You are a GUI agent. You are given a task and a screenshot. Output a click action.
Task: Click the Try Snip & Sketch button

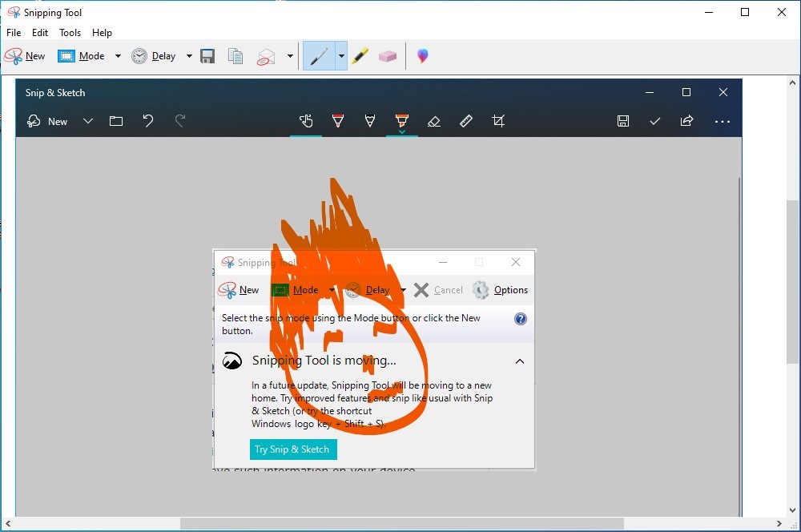[x=293, y=449]
